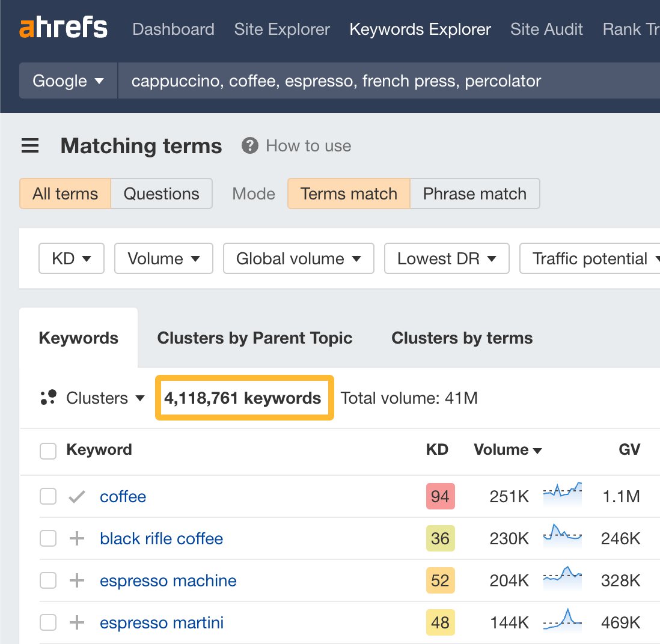Viewport: 660px width, 644px height.
Task: Check the checkbox next to "espresso martini"
Action: coord(47,622)
